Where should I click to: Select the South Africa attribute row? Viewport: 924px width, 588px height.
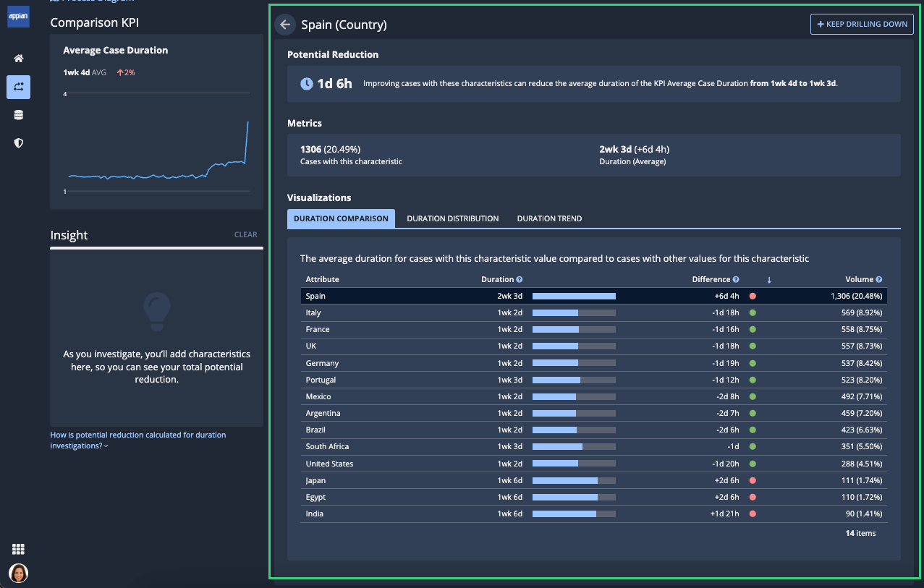coord(594,446)
